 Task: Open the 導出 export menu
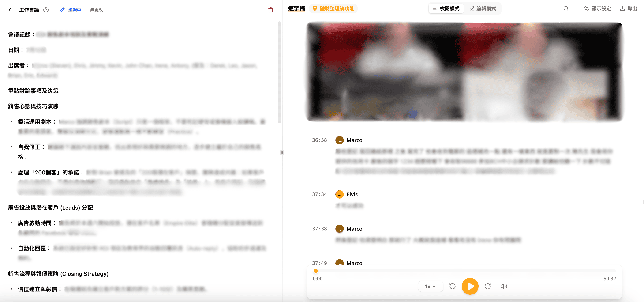coord(628,8)
